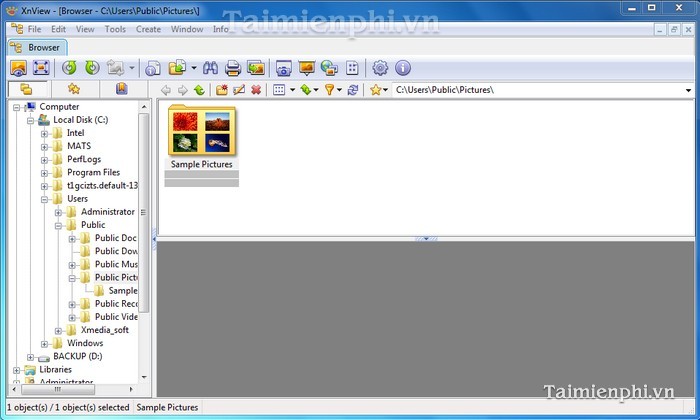Click the Batch convert icon

(178, 68)
